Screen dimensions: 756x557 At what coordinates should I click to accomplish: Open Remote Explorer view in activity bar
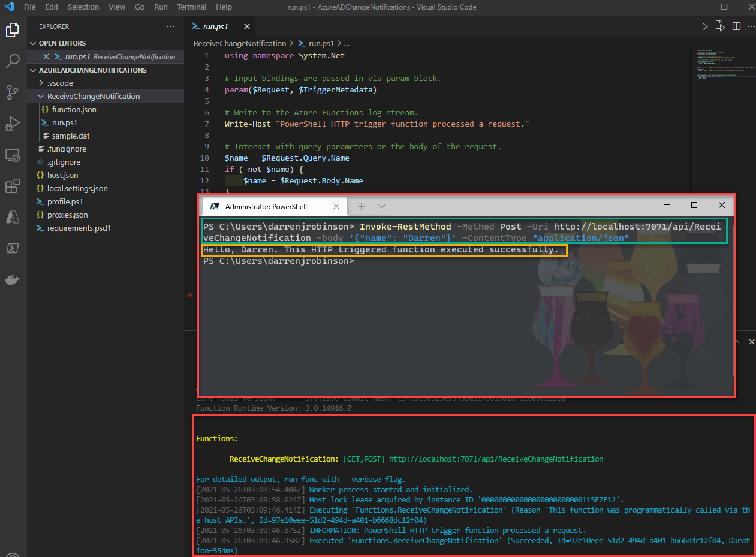(x=13, y=155)
